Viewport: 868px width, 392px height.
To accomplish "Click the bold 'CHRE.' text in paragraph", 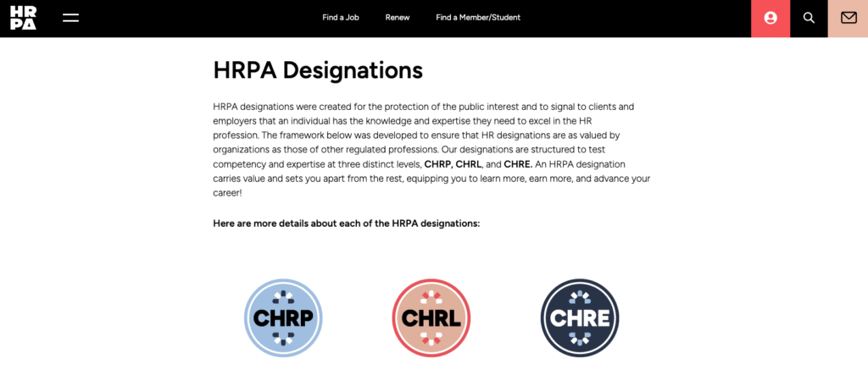I will coord(518,165).
